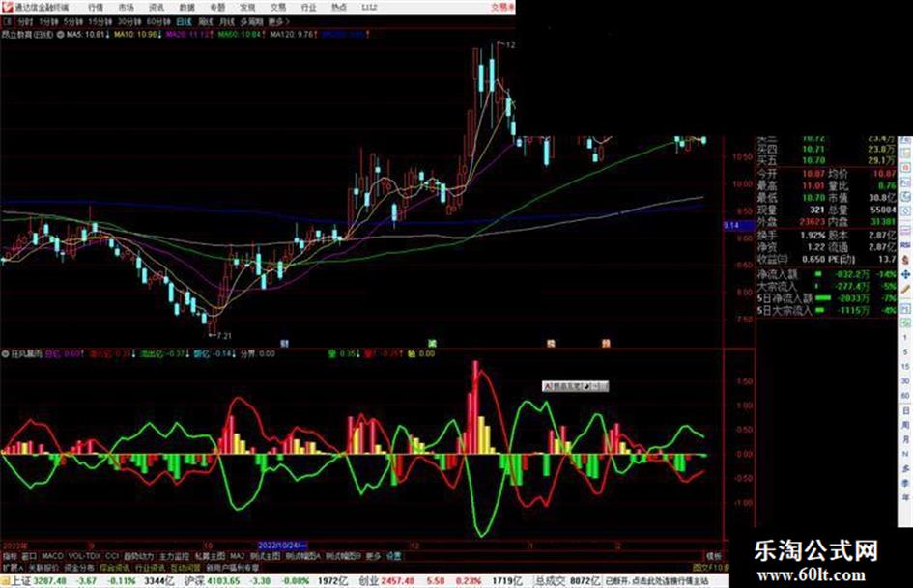913x588 pixels.
Task: Click the 日 shortcut in right sidebar
Action: point(905,411)
